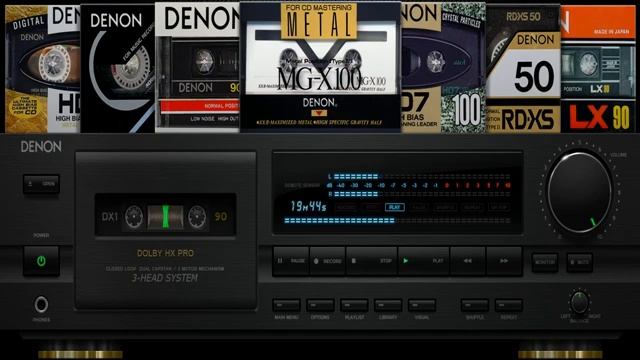Select the Denon RD-XS 50 cassette
Image resolution: width=640 pixels, height=360 pixels.
tap(523, 69)
